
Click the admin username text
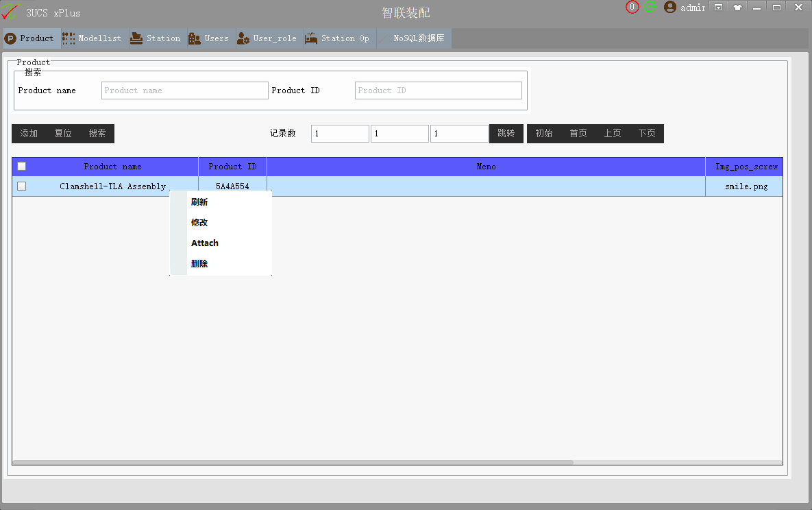692,8
